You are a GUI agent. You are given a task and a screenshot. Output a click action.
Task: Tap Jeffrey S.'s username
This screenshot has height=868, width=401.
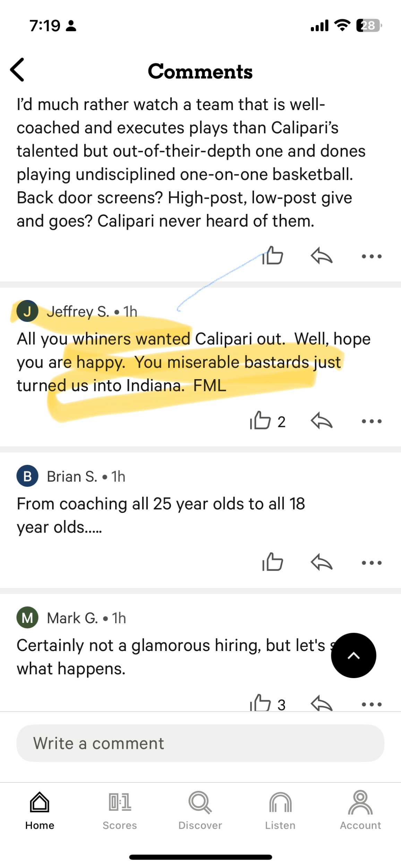(x=78, y=312)
